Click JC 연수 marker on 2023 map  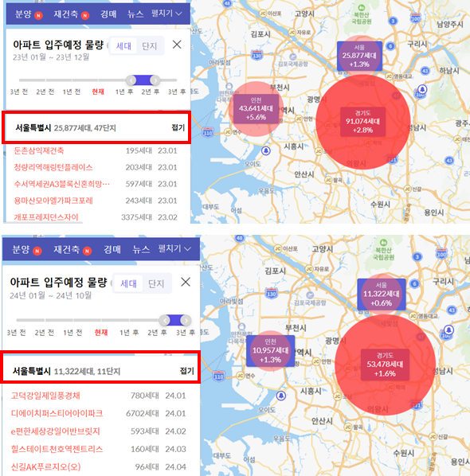(228, 132)
